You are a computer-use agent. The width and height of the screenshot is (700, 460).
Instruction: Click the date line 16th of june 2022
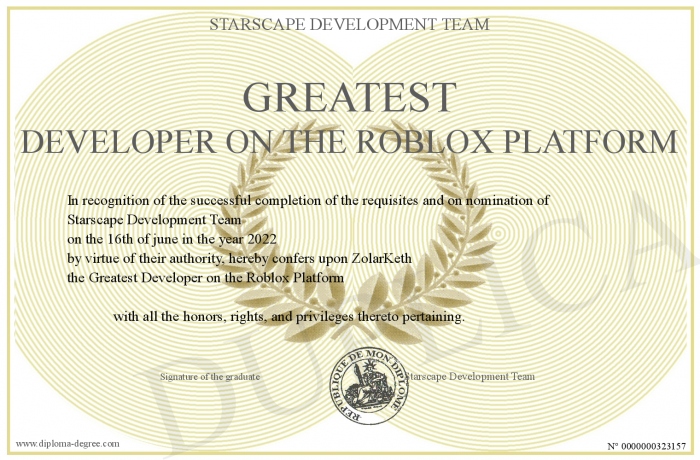[172, 239]
